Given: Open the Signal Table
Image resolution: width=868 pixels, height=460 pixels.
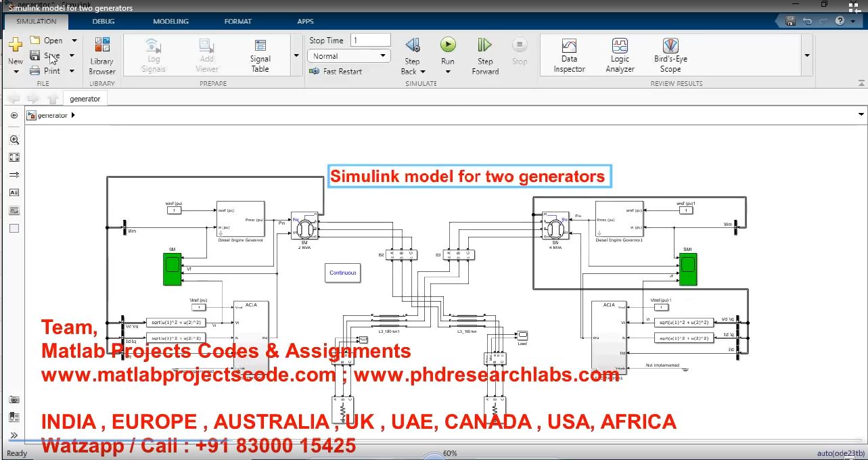Looking at the screenshot, I should click(x=260, y=55).
